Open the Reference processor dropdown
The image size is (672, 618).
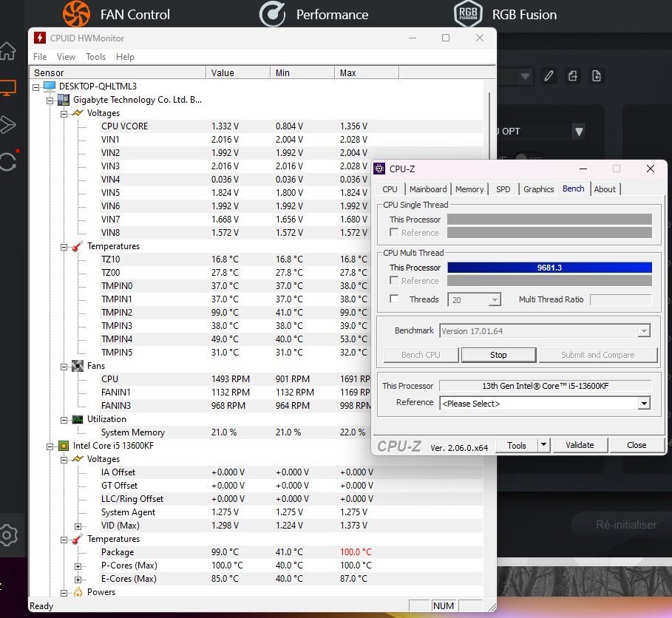pyautogui.click(x=644, y=404)
